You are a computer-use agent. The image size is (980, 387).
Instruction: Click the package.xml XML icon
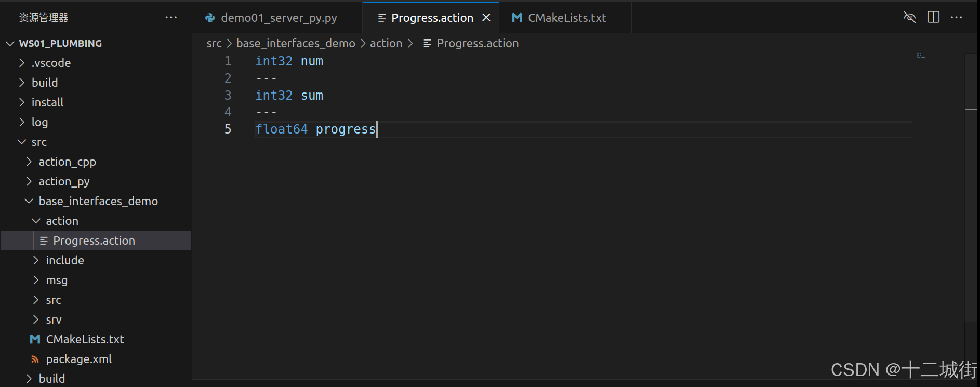click(x=35, y=359)
